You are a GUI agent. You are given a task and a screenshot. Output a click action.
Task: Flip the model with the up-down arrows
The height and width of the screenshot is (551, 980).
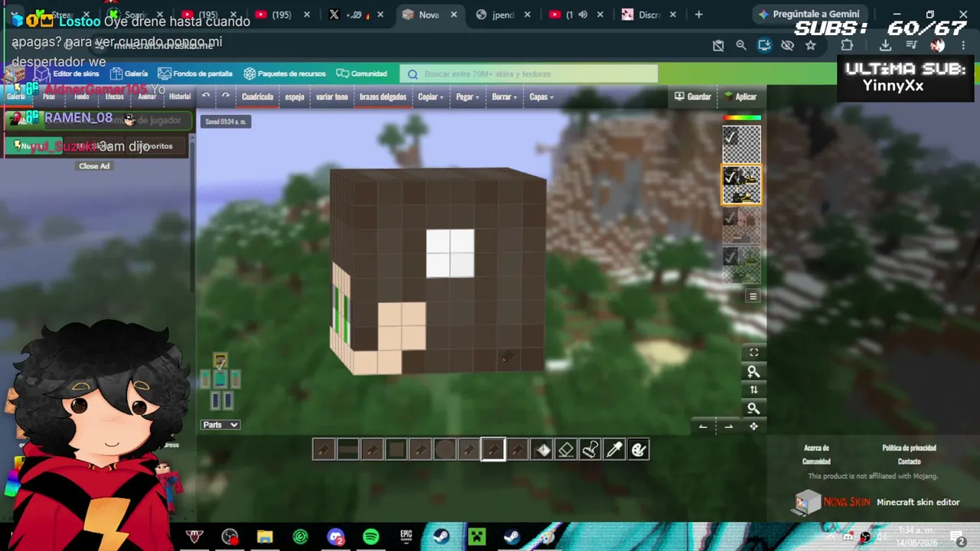click(753, 390)
